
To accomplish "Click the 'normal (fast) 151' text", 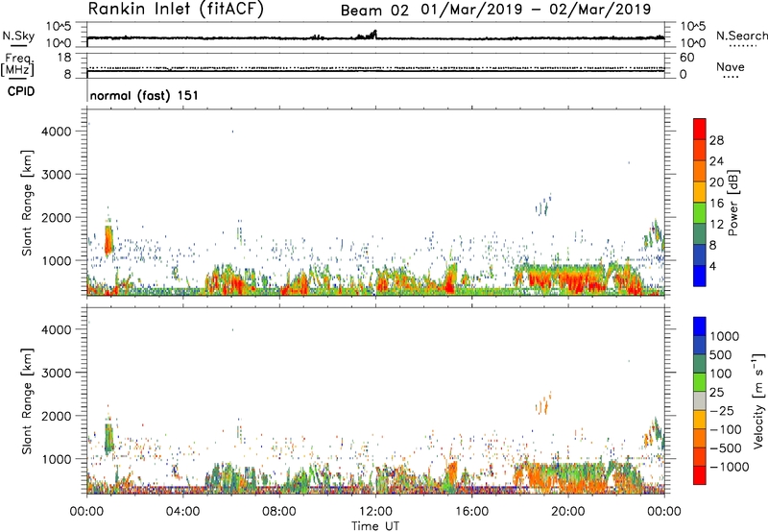I will pyautogui.click(x=144, y=95).
